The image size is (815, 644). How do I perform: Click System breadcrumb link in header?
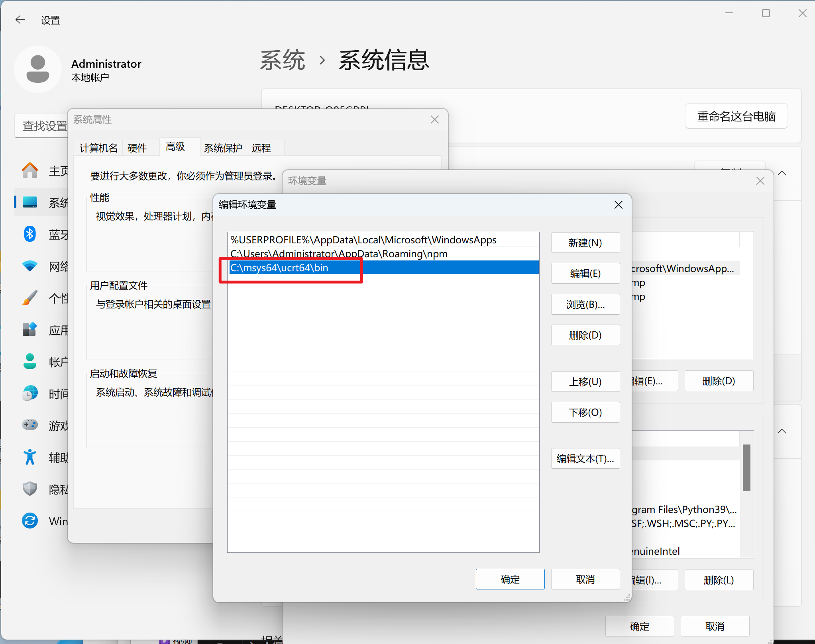pyautogui.click(x=283, y=61)
